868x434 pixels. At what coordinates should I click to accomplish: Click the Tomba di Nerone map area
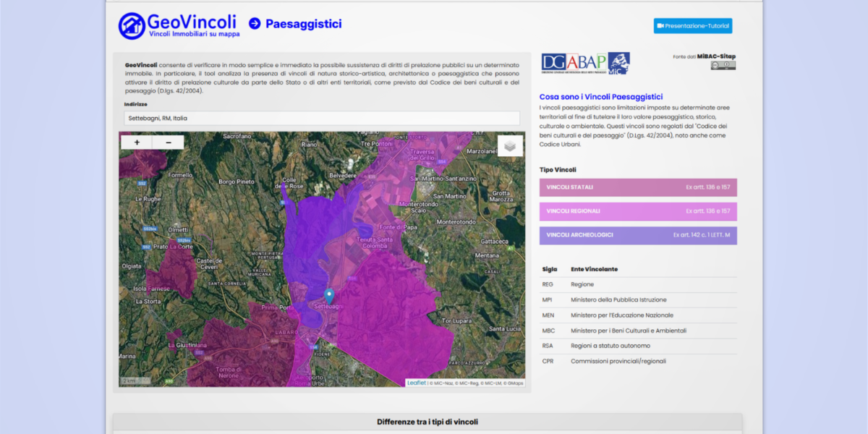228,373
